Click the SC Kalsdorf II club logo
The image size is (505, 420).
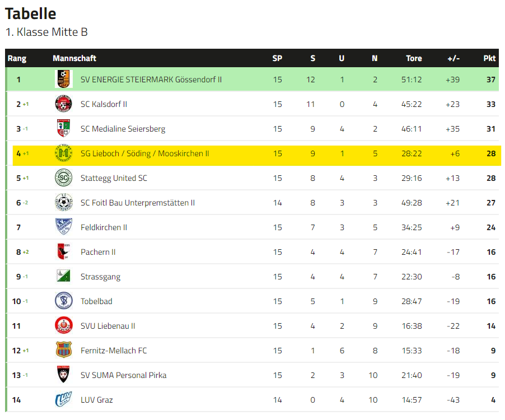(63, 104)
